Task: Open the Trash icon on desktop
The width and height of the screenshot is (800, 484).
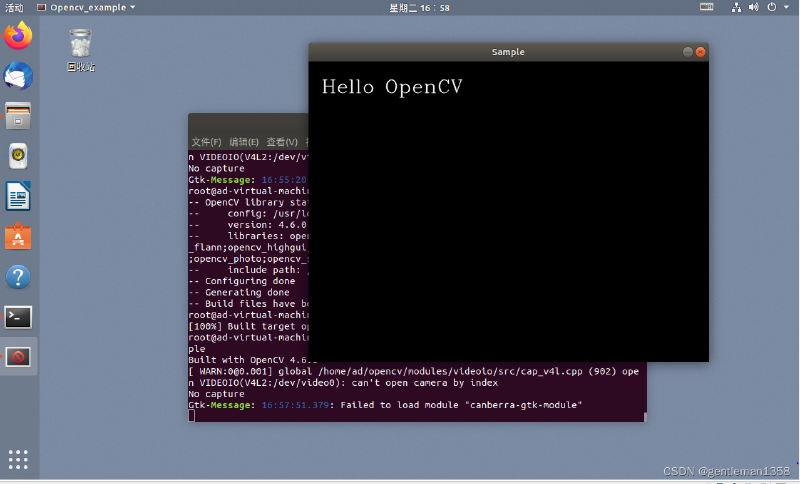Action: (x=81, y=50)
